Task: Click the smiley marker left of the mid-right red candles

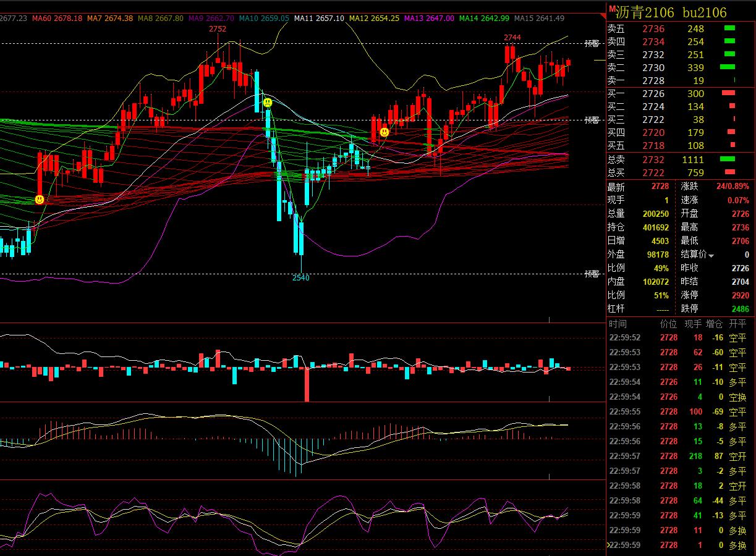Action: click(x=384, y=132)
